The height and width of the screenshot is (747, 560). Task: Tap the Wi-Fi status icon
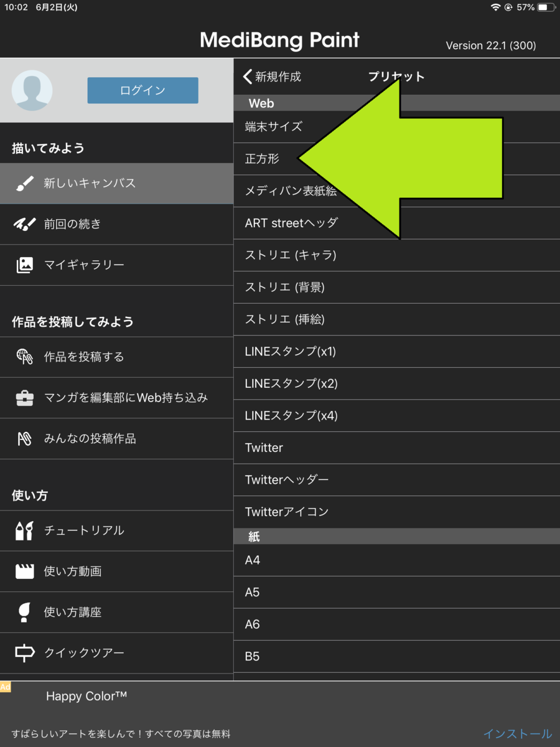495,7
